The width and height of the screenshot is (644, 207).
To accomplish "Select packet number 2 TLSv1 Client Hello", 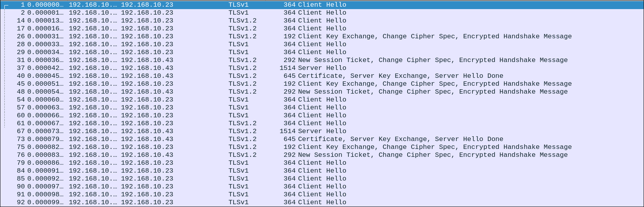I will coord(322,13).
